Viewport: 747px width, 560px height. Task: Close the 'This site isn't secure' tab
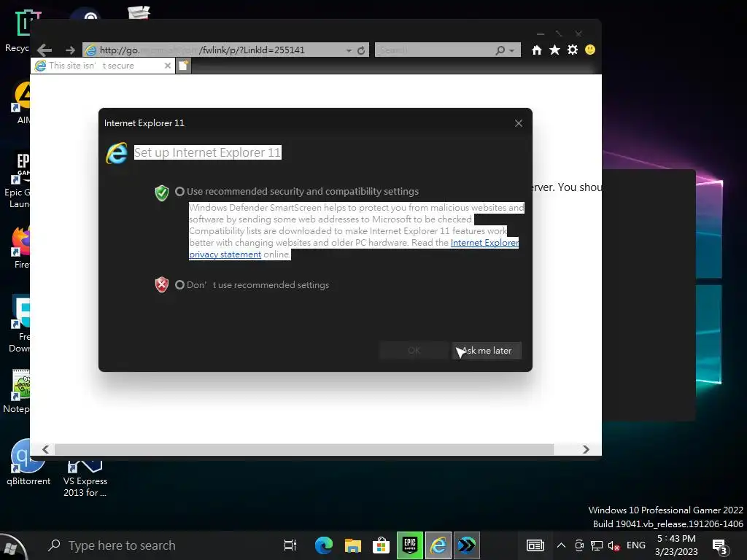point(168,66)
